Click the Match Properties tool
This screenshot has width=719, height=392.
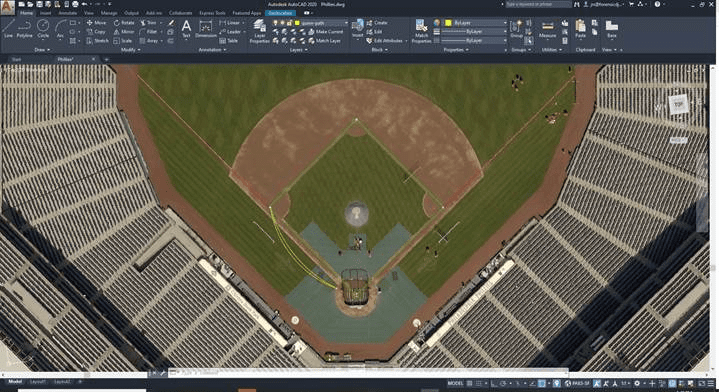pos(421,31)
